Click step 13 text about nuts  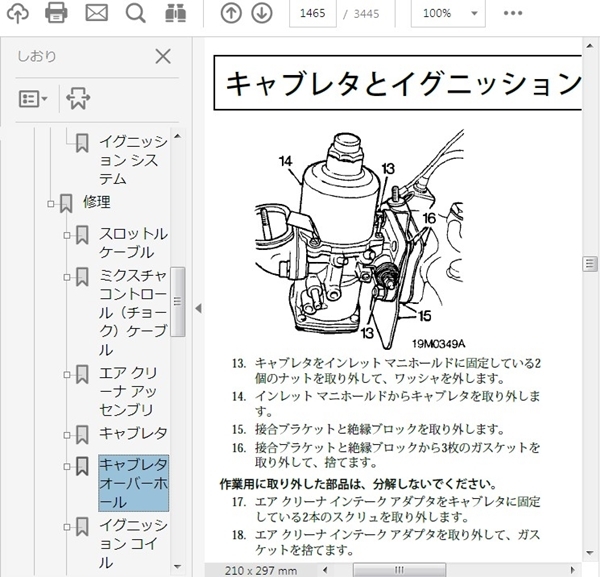pos(386,371)
